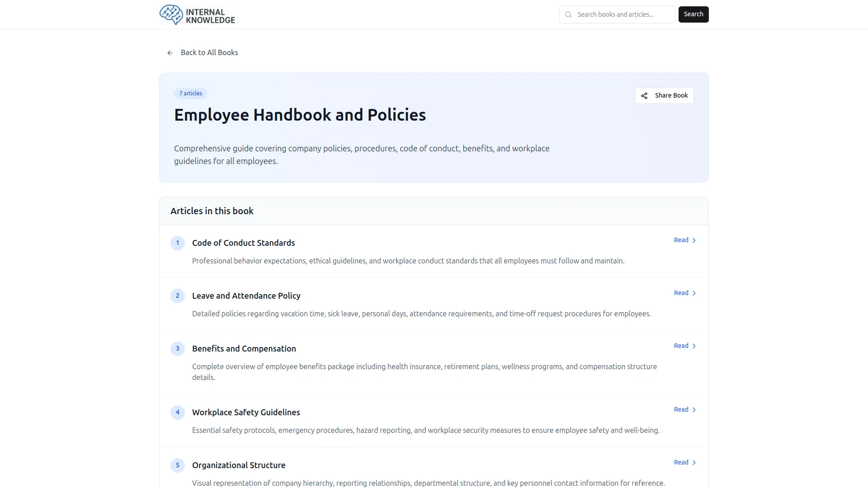Click the Internal Knowledge brain logo
Image resolution: width=868 pixels, height=488 pixels.
171,14
